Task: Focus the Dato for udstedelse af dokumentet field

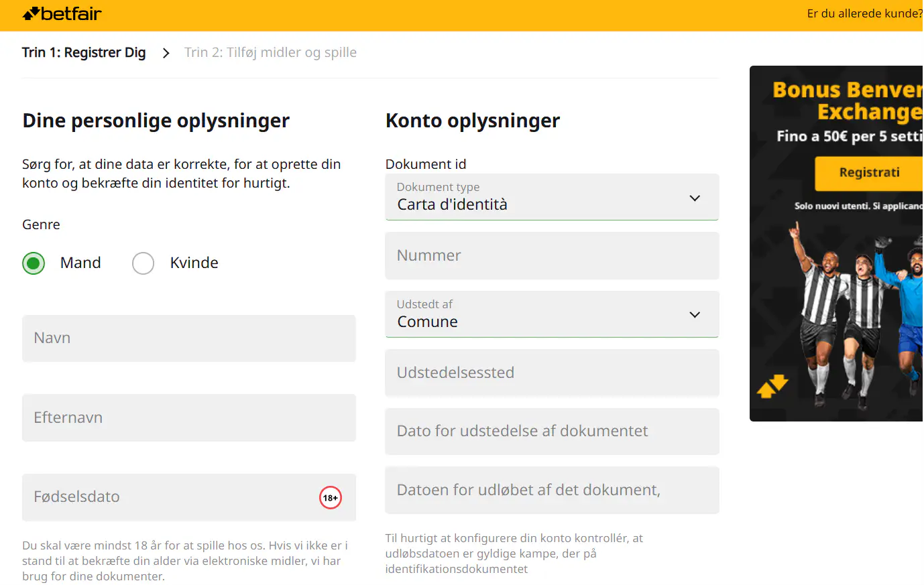Action: (552, 432)
